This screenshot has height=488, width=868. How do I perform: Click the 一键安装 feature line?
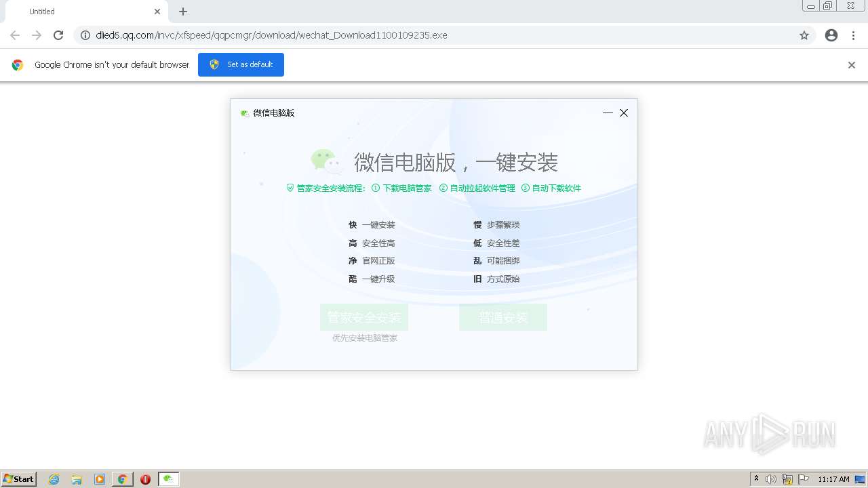(372, 225)
